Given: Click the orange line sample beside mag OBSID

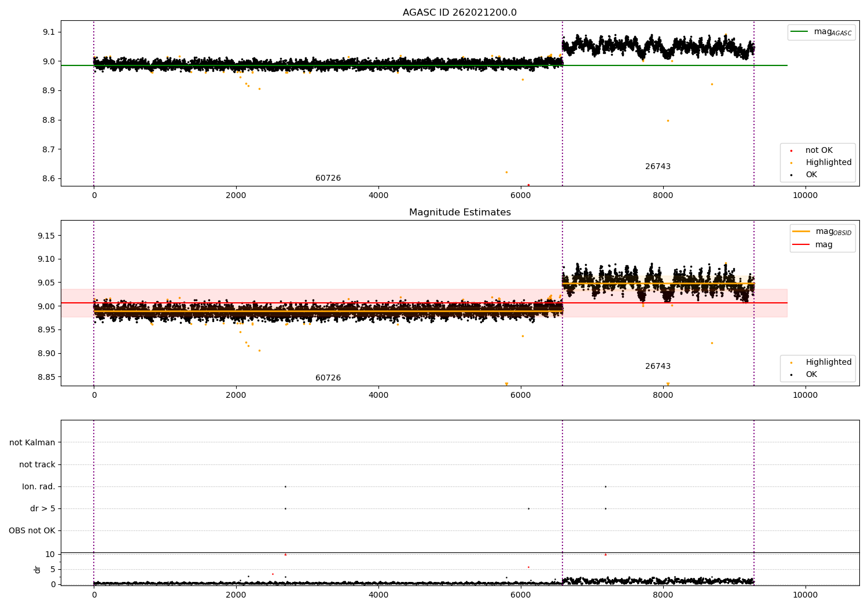Looking at the screenshot, I should pos(801,232).
